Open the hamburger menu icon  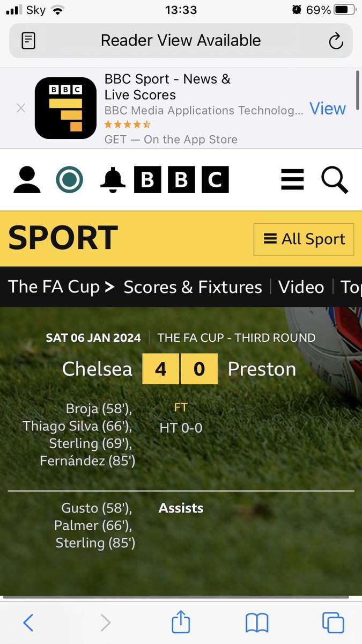coord(292,180)
